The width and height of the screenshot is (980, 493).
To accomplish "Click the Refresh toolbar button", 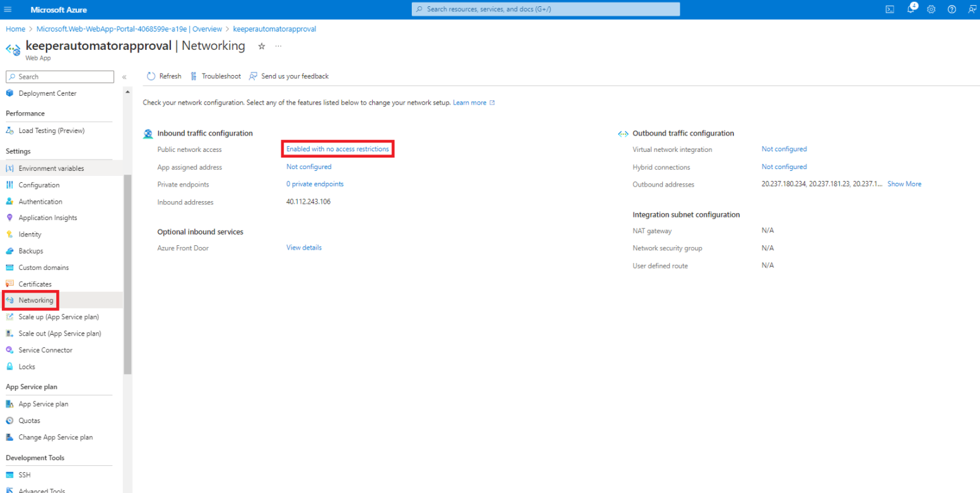I will click(x=164, y=76).
